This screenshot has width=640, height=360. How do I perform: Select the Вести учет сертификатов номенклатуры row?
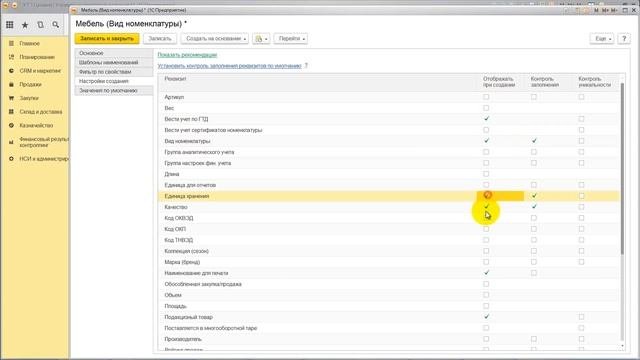tap(389, 130)
